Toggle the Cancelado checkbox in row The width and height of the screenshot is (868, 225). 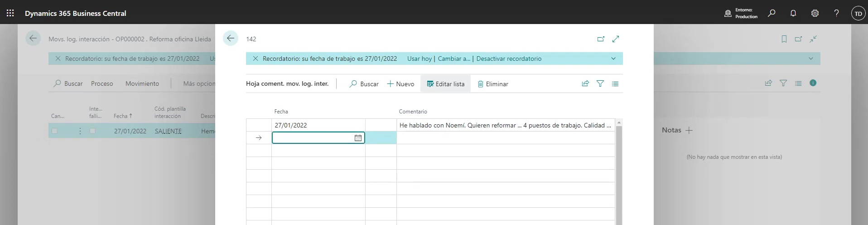coord(55,131)
